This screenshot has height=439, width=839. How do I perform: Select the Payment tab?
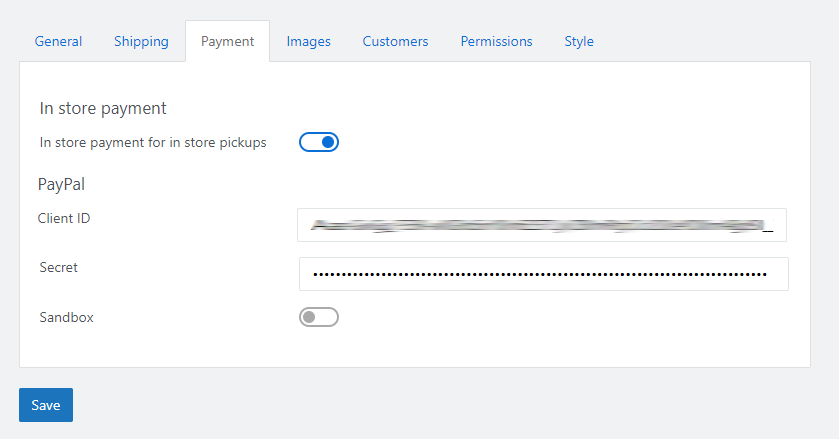[227, 41]
